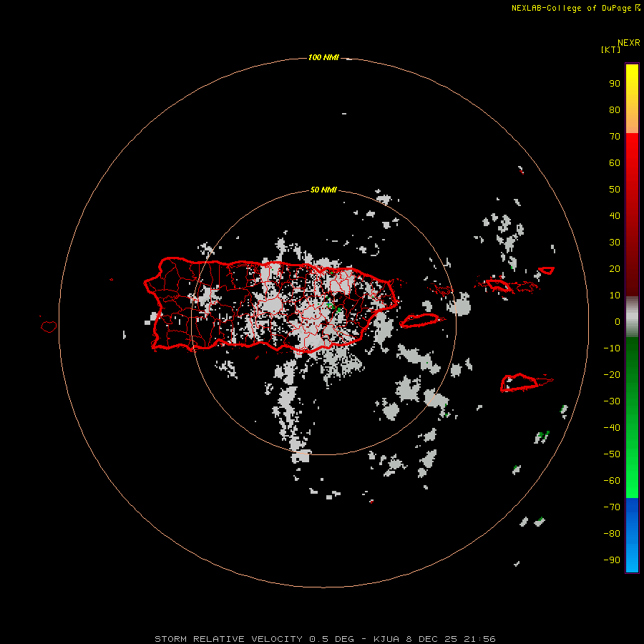Screen dimensions: 644x644
Task: Click the -80 value on velocity scale
Action: (x=612, y=534)
